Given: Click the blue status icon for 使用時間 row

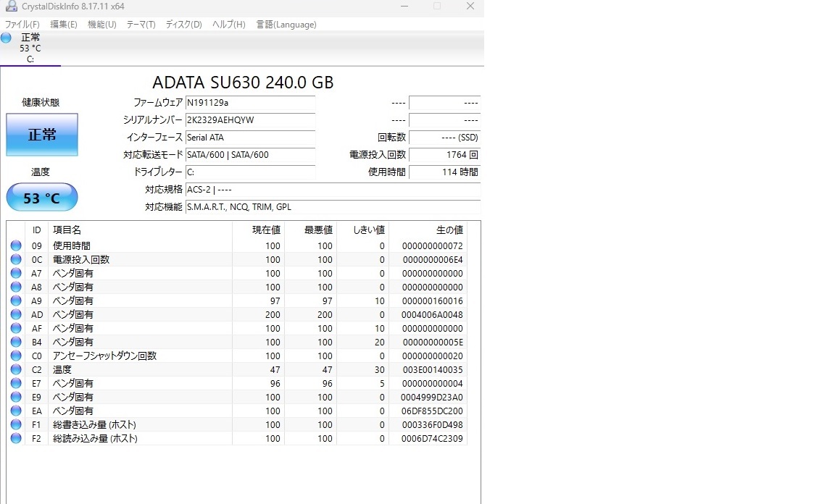Looking at the screenshot, I should click(16, 246).
